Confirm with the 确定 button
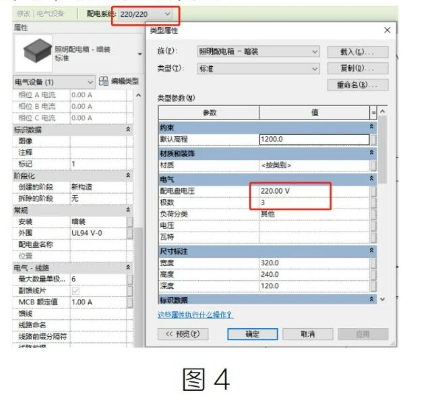Screen dimensions: 436x401 click(x=252, y=334)
